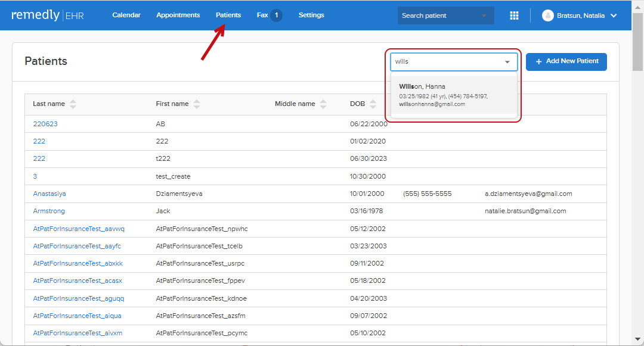Sort by First name column arrows
Image resolution: width=644 pixels, height=346 pixels.
197,104
